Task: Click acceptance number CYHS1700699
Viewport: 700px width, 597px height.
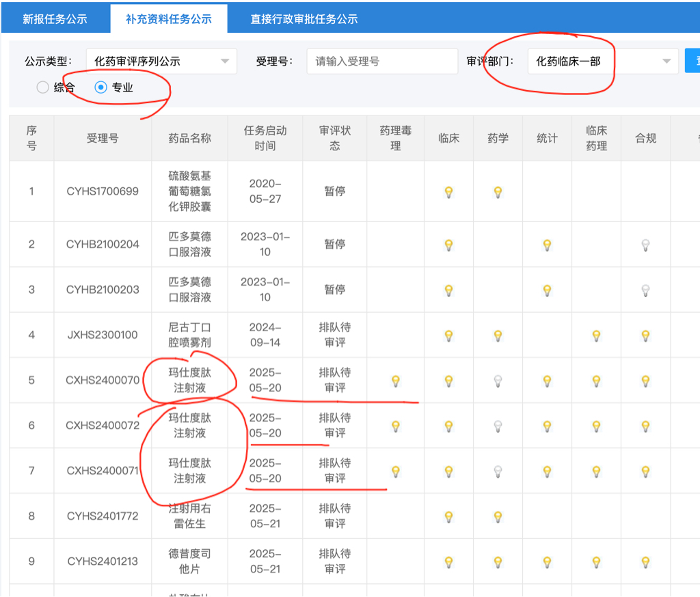Action: click(x=103, y=191)
